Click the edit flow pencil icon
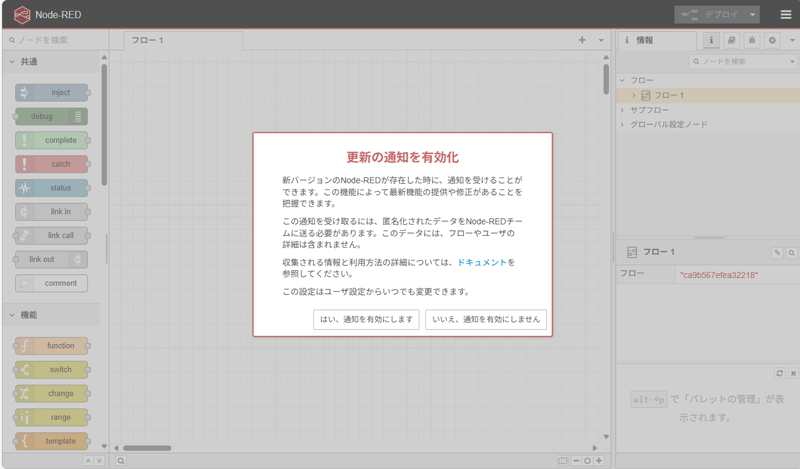 777,253
